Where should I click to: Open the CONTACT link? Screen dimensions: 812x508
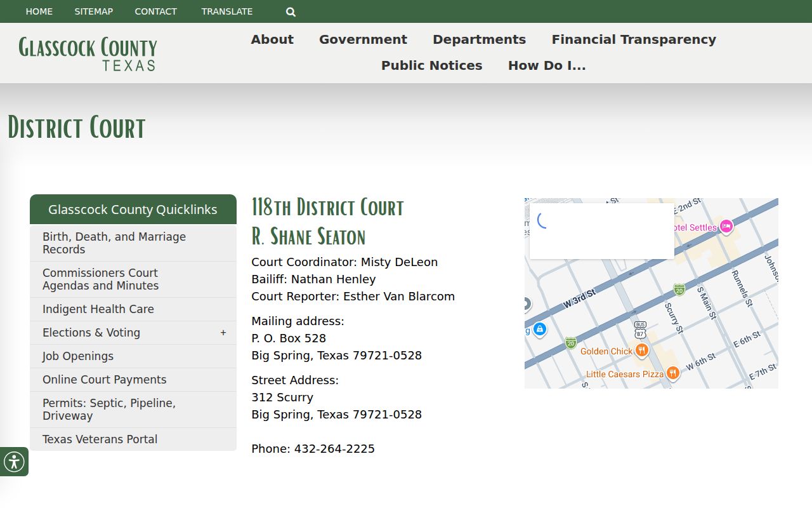tap(156, 11)
